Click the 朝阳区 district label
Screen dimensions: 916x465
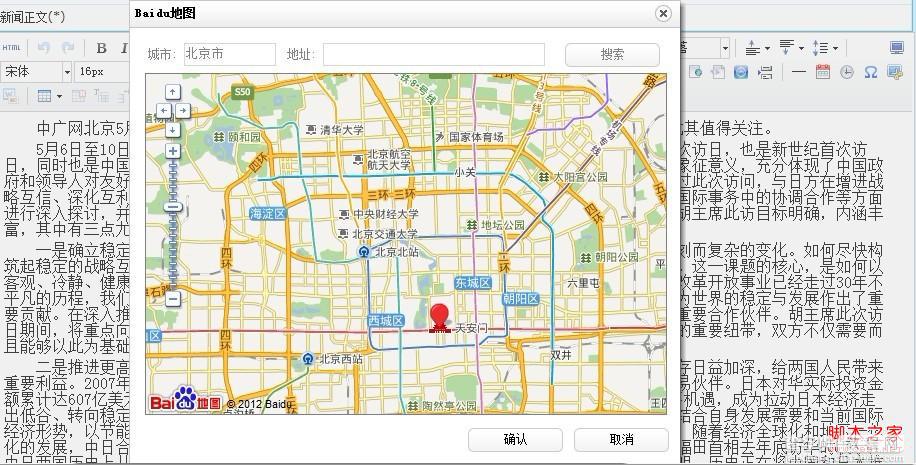click(x=521, y=299)
